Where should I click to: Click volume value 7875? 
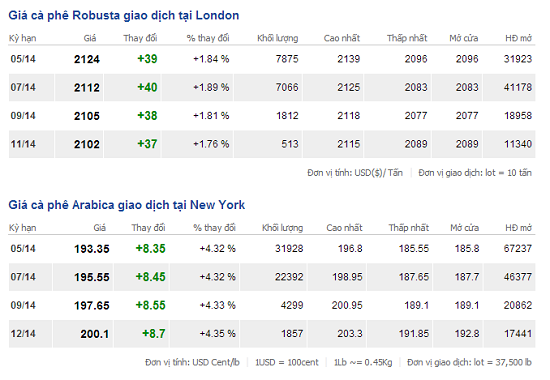287,59
